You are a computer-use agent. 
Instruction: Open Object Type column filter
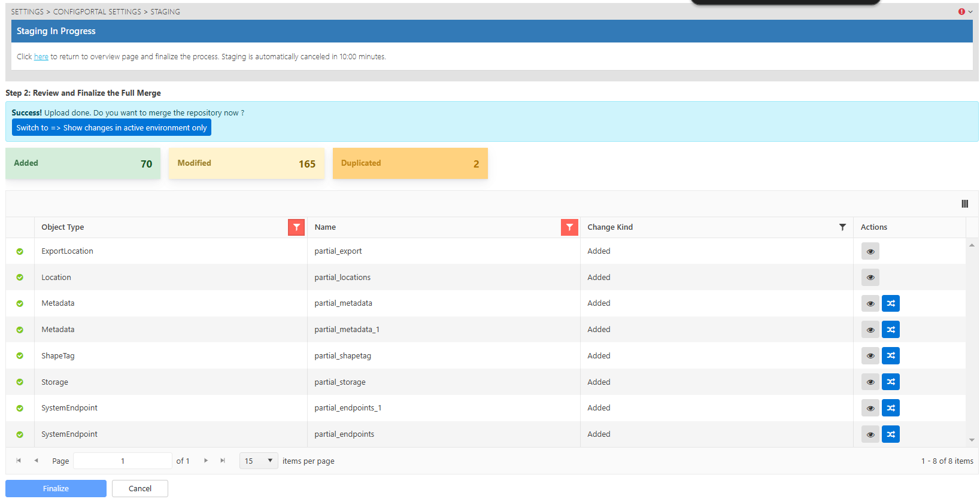point(296,227)
